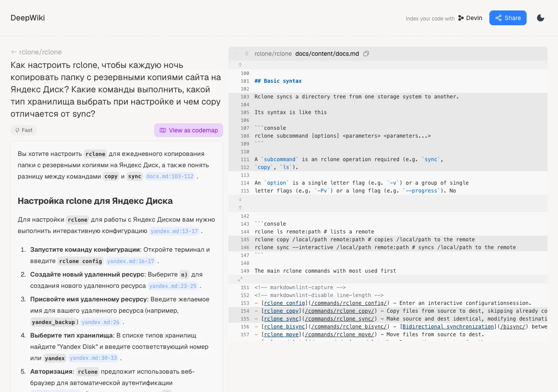The height and width of the screenshot is (392, 558).
Task: Go to the DeepWiki home logo
Action: [x=28, y=18]
